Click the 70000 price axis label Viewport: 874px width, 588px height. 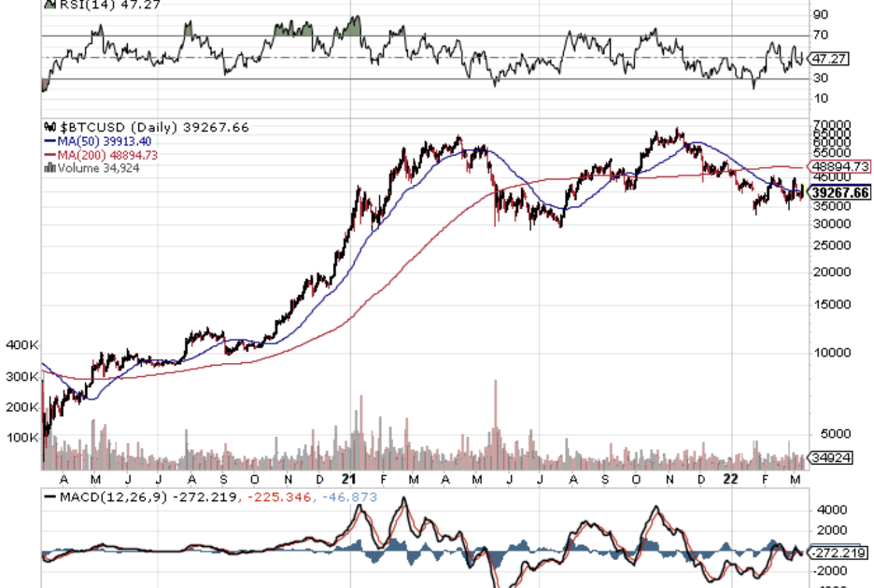pos(830,124)
